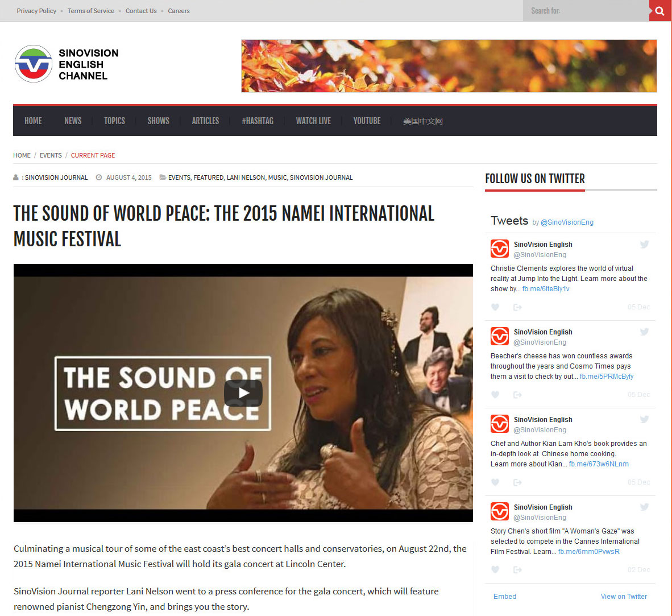
Task: Click View on Twitter link
Action: (624, 596)
